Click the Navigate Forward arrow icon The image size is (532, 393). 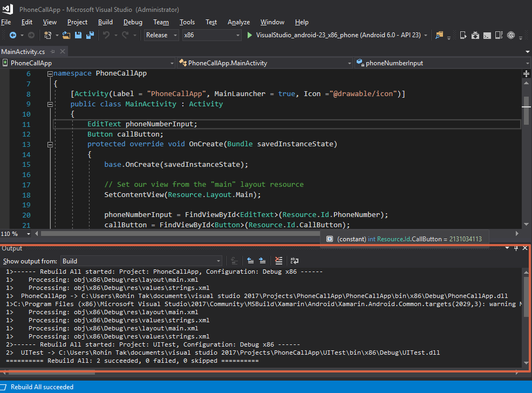pos(31,35)
